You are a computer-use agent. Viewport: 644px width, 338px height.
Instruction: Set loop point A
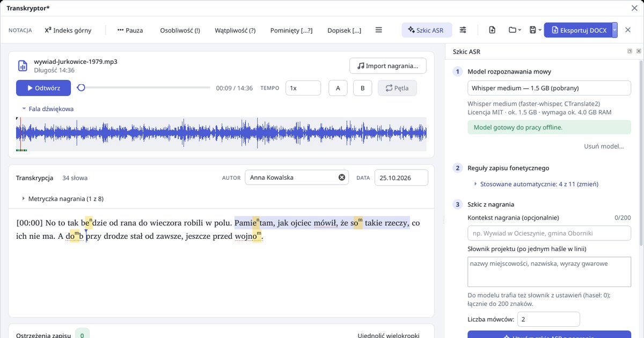click(x=338, y=88)
